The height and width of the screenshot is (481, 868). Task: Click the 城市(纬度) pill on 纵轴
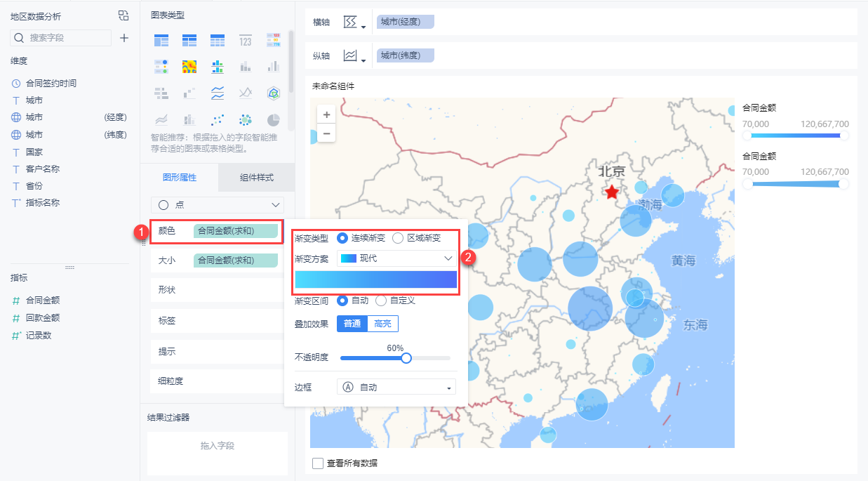tap(406, 55)
